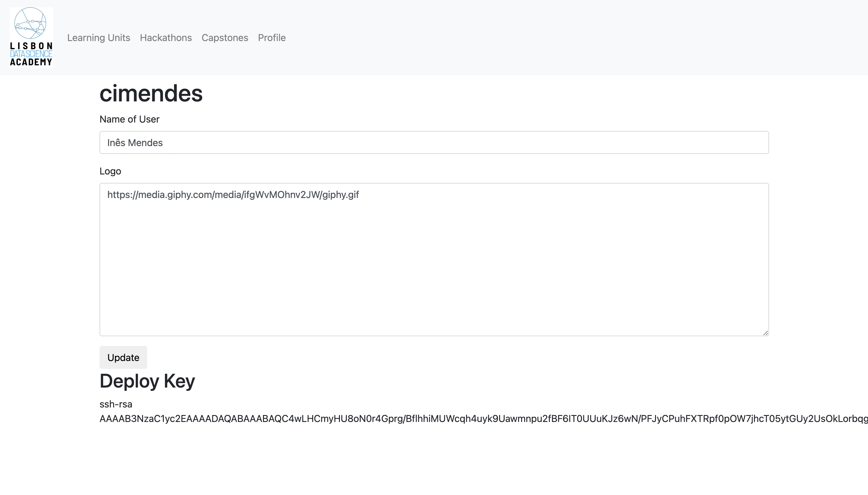868x495 pixels.
Task: Open the Hackathons section
Action: click(166, 38)
